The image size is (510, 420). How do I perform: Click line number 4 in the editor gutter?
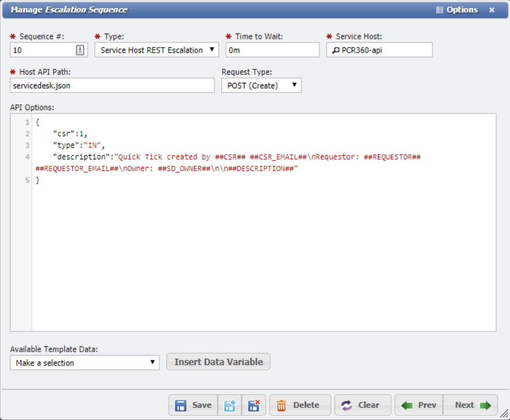[x=26, y=156]
